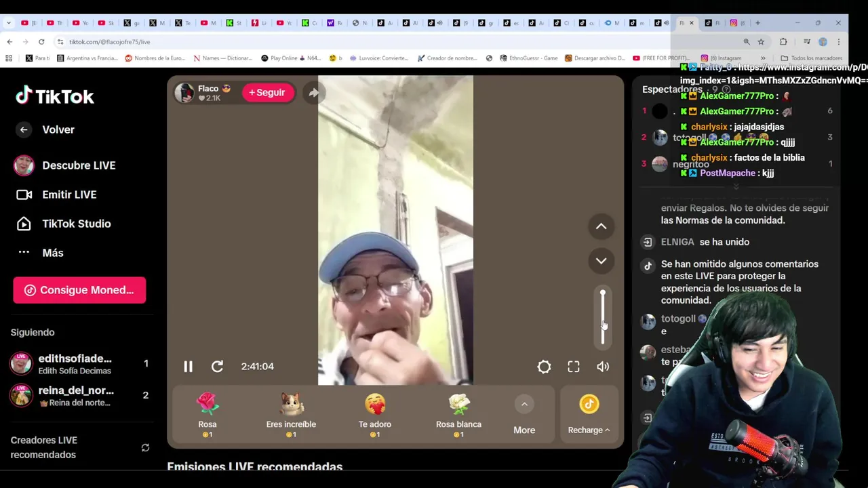Open the Luvvoice Convierte bookmark

click(379, 58)
